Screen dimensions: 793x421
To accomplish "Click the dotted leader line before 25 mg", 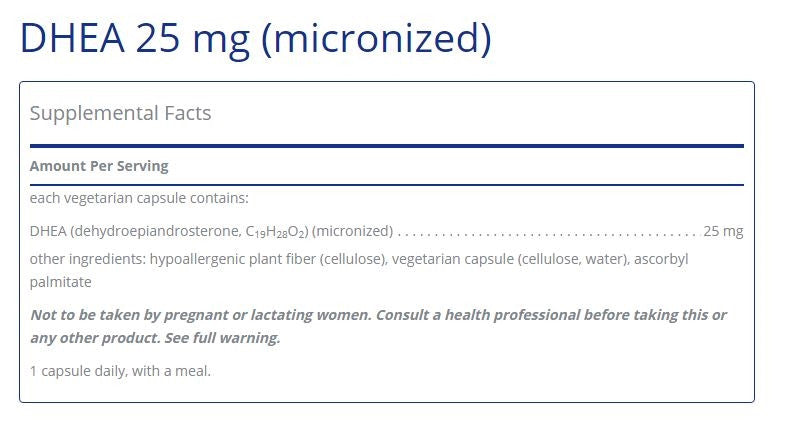I will point(545,232).
